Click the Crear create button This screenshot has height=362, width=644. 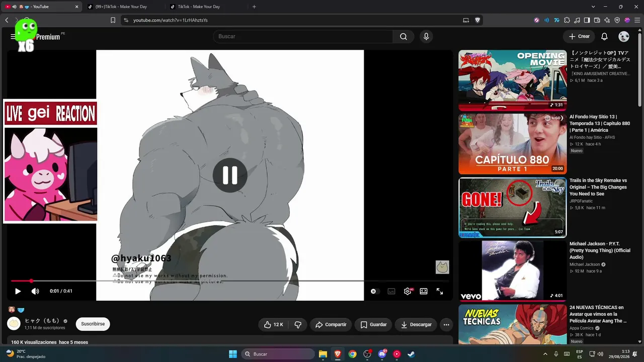(579, 36)
